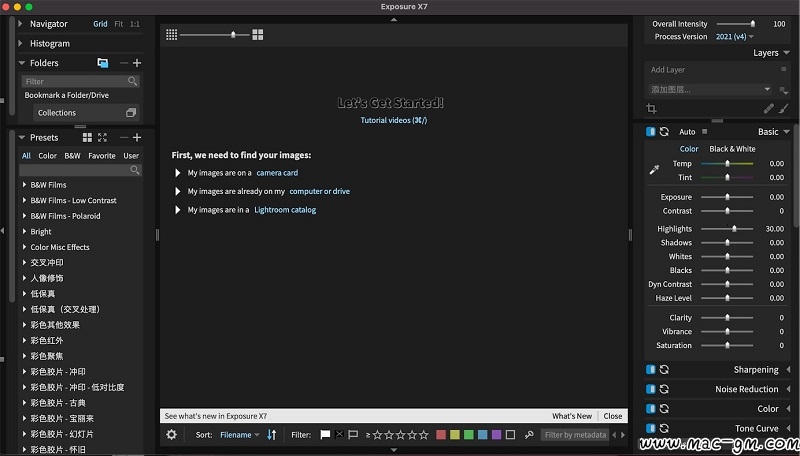Screen dimensions: 800x456
Task: Reset the Basic panel settings
Action: [x=664, y=132]
